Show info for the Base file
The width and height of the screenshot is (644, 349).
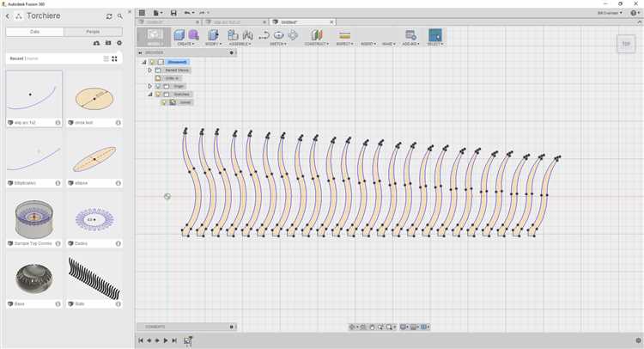58,303
